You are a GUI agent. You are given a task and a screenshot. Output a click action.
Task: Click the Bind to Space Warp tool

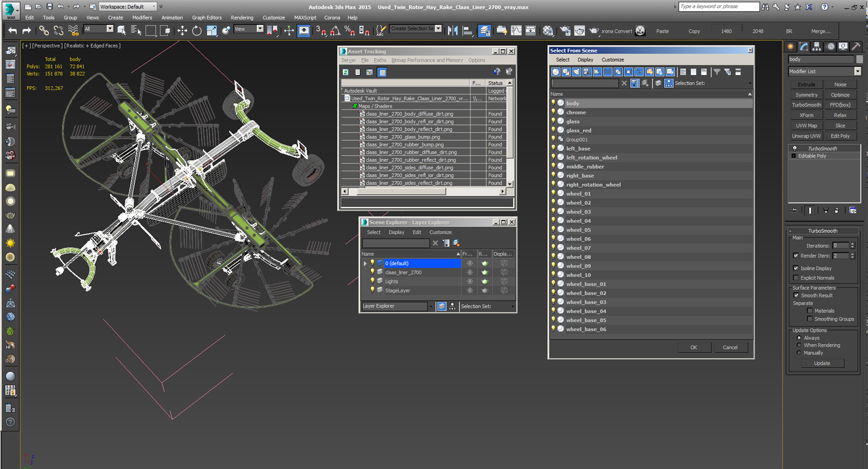73,30
